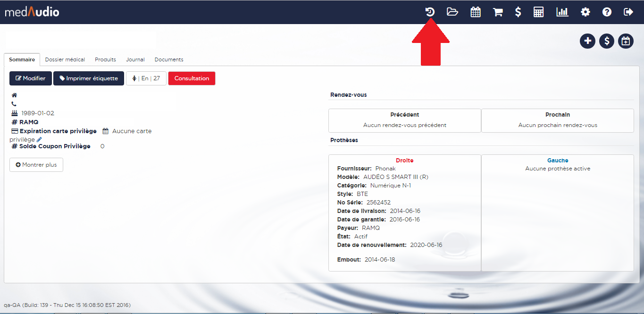Click the shopping cart icon

click(498, 12)
